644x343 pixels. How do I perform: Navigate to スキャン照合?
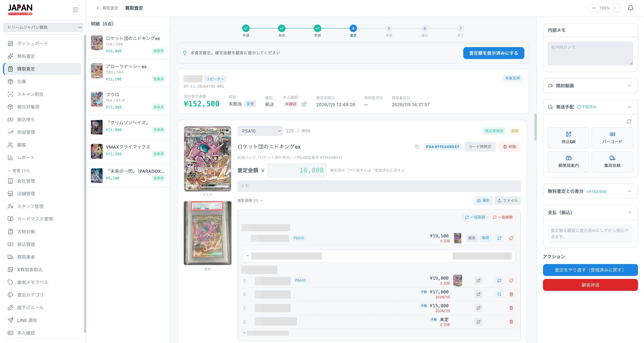tap(42, 94)
